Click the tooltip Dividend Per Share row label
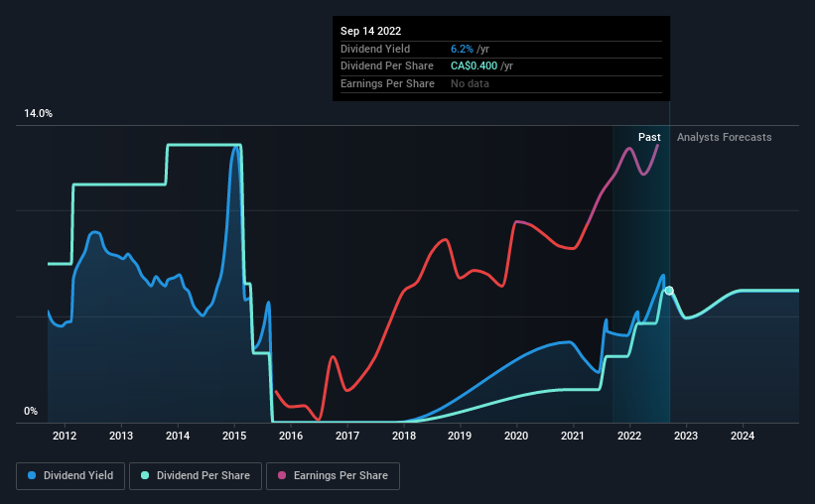Screen dimensions: 815x504 tap(387, 66)
